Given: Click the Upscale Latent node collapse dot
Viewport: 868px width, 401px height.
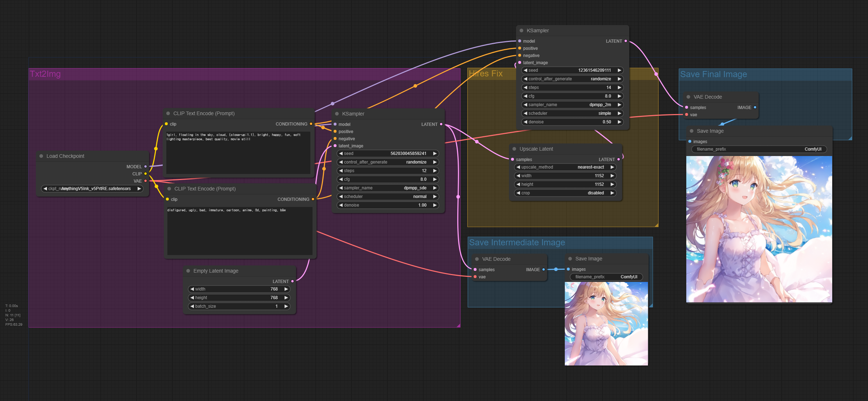Looking at the screenshot, I should pos(514,149).
